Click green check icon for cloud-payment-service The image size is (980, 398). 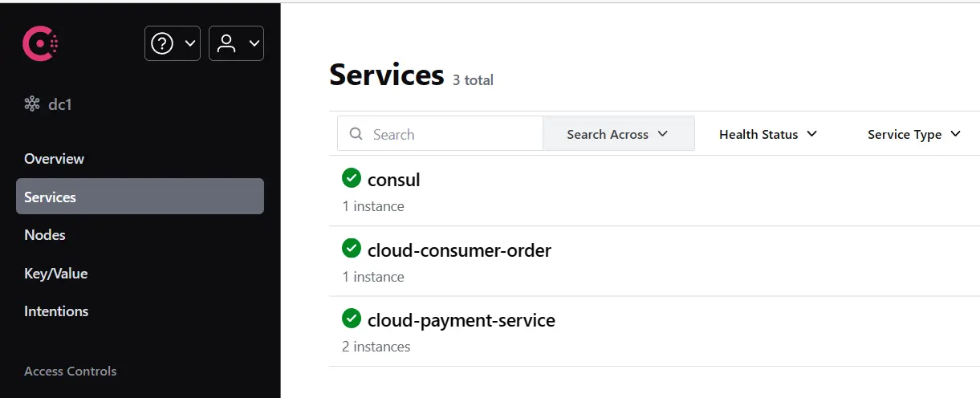pyautogui.click(x=351, y=319)
